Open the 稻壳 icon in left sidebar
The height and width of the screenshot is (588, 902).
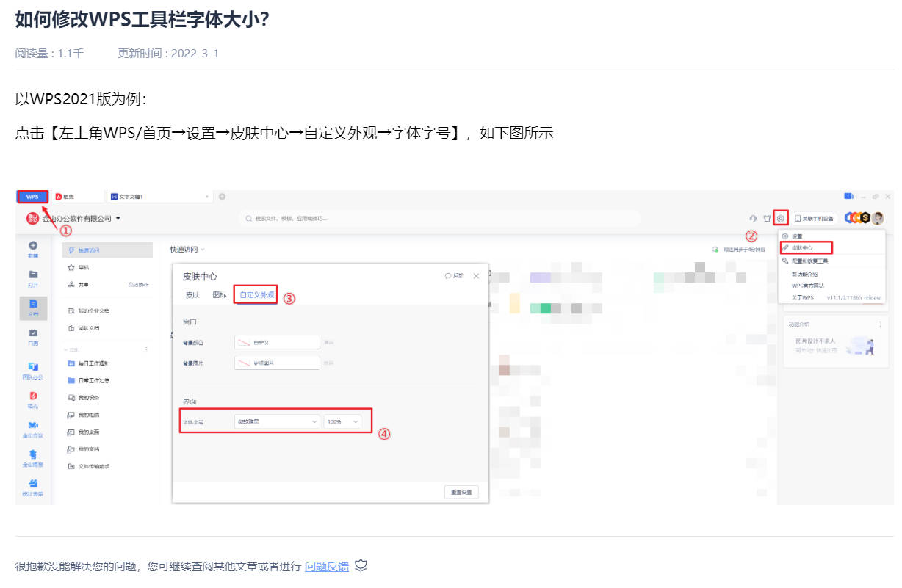click(33, 396)
